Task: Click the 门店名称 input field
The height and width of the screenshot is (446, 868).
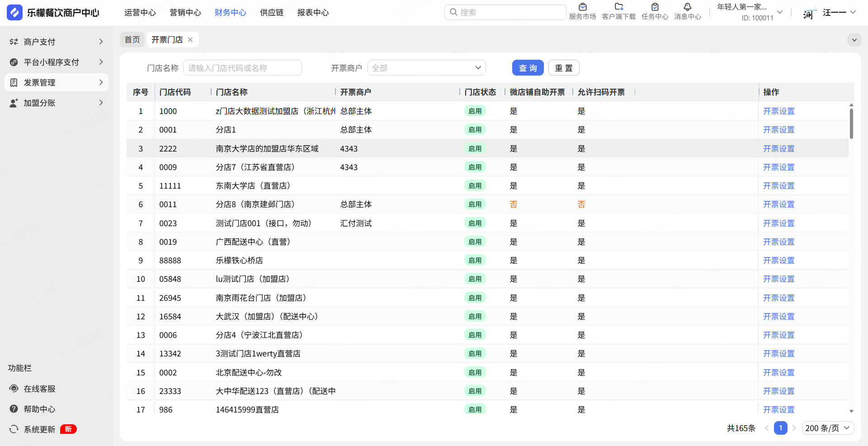Action: coord(242,68)
